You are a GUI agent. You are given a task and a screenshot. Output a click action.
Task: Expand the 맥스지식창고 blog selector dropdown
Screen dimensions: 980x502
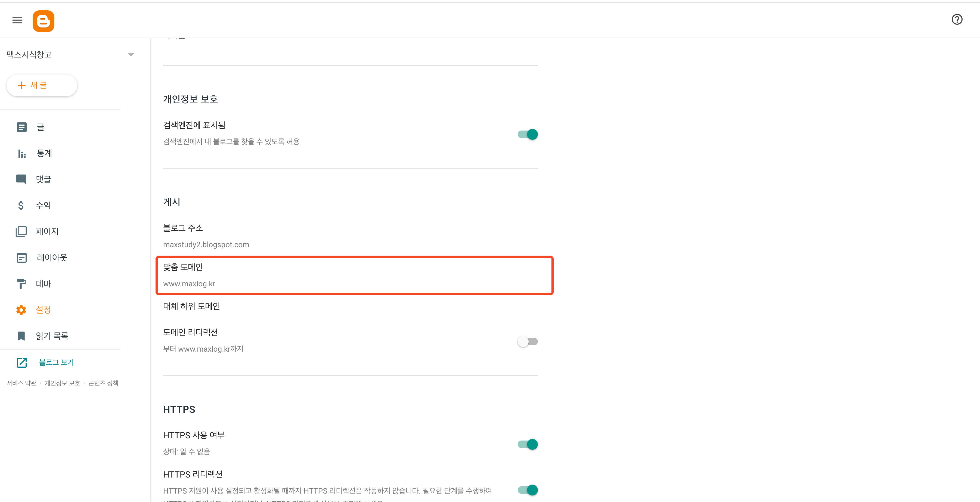click(131, 55)
